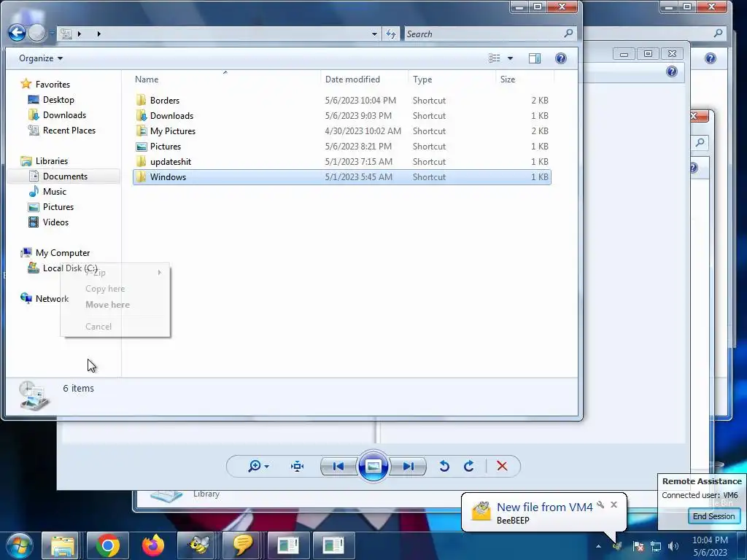The width and height of the screenshot is (747, 560).
Task: Open Libraries in navigation pane
Action: pyautogui.click(x=44, y=161)
